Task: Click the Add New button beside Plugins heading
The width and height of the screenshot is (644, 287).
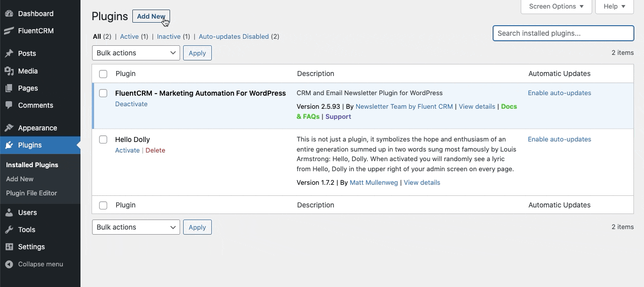Action: [151, 16]
